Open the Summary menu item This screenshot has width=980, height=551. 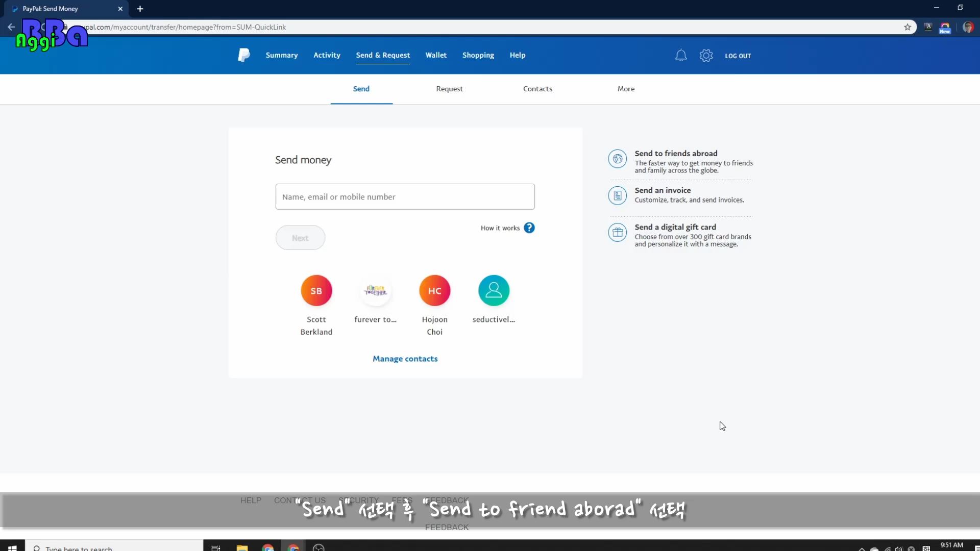282,55
